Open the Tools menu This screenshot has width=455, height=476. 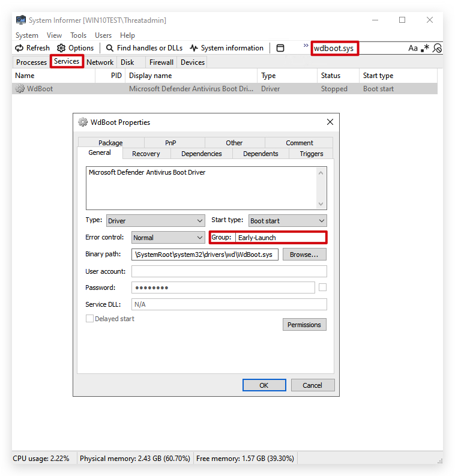(78, 35)
